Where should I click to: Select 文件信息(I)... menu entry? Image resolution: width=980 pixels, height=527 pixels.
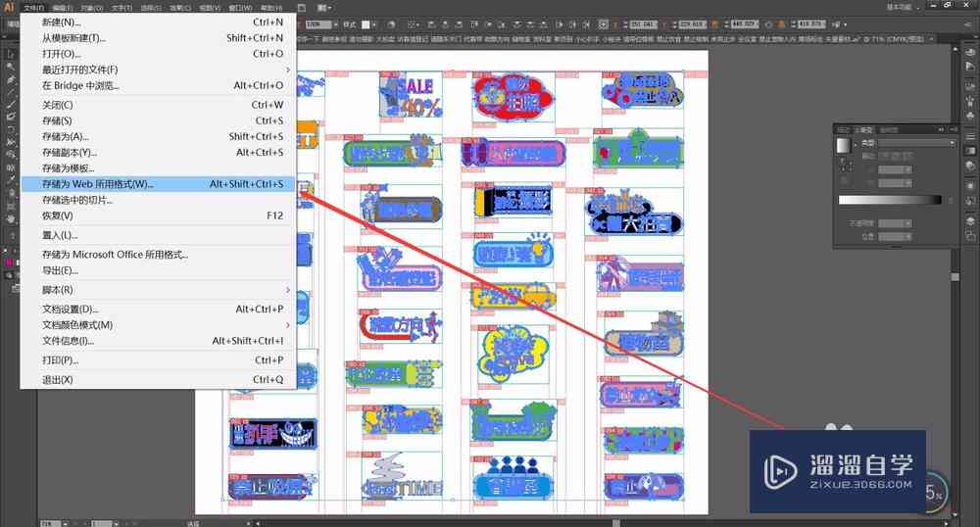[x=158, y=341]
